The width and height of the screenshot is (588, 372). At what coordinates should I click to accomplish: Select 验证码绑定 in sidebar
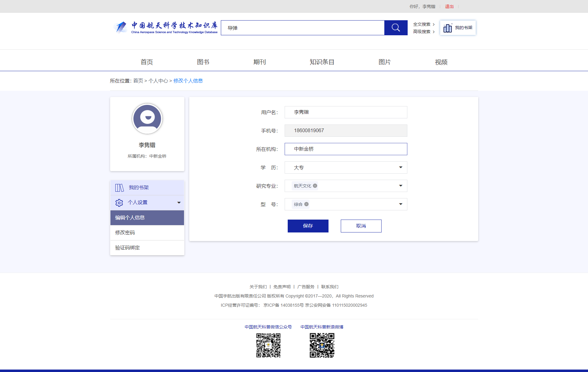point(147,248)
